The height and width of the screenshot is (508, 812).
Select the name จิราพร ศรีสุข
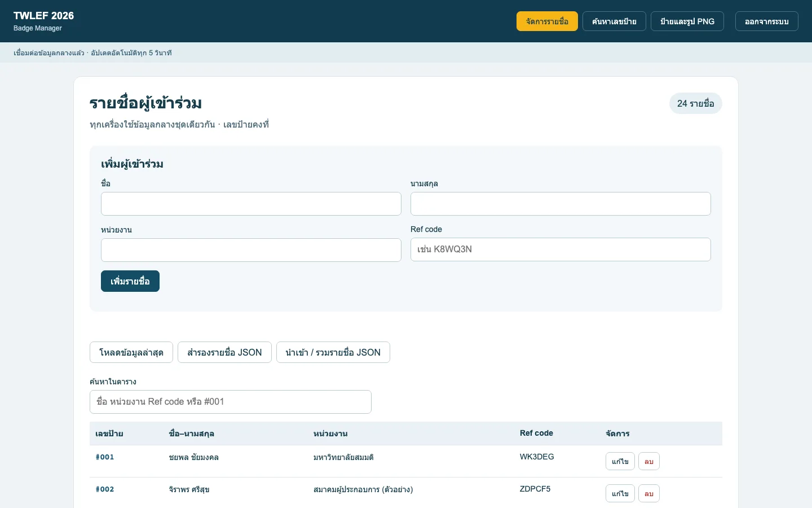tap(189, 489)
